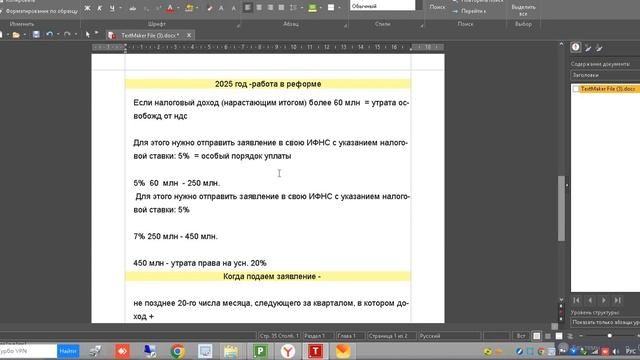The width and height of the screenshot is (640, 360).
Task: Align paragraph left
Action: 248,7
